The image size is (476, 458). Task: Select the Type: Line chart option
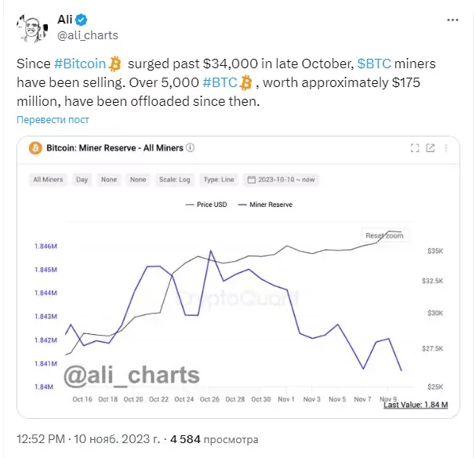(x=219, y=180)
